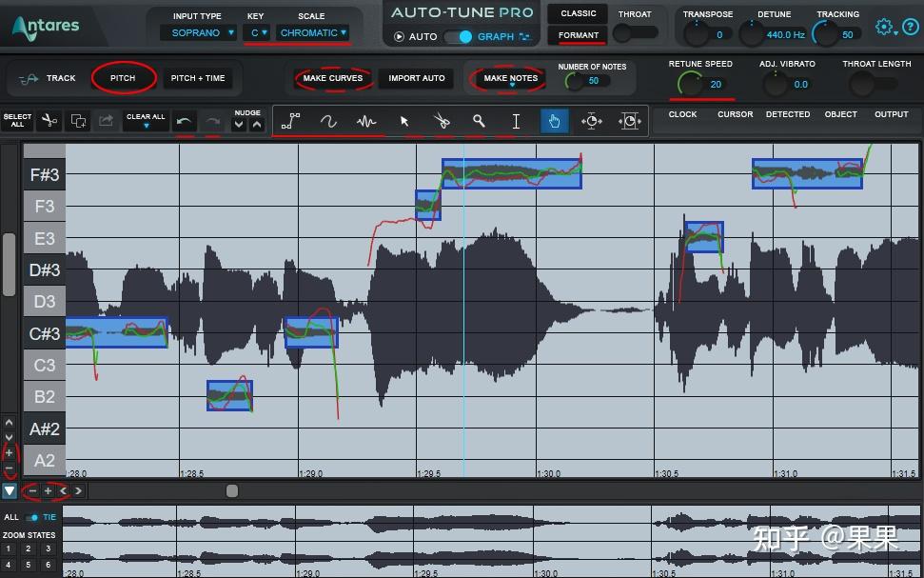Select the Magnifying glass zoom tool
924x578 pixels.
point(479,122)
